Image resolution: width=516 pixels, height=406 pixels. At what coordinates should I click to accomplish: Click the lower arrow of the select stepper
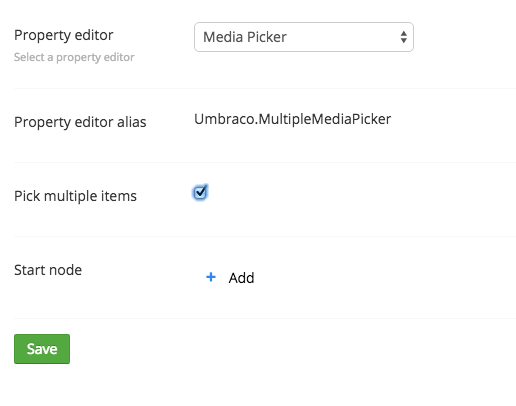point(404,41)
